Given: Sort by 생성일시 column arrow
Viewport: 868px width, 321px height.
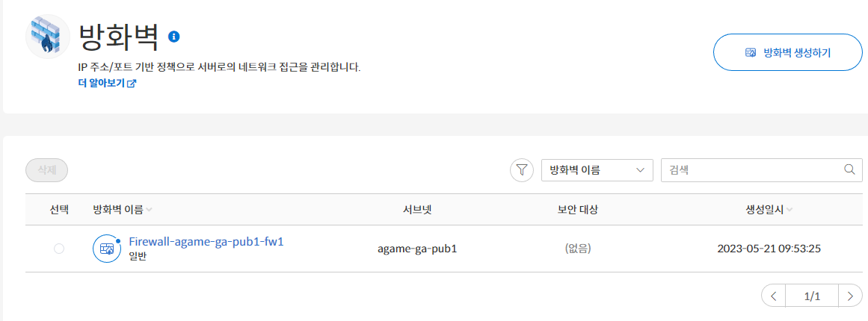Looking at the screenshot, I should coord(789,210).
